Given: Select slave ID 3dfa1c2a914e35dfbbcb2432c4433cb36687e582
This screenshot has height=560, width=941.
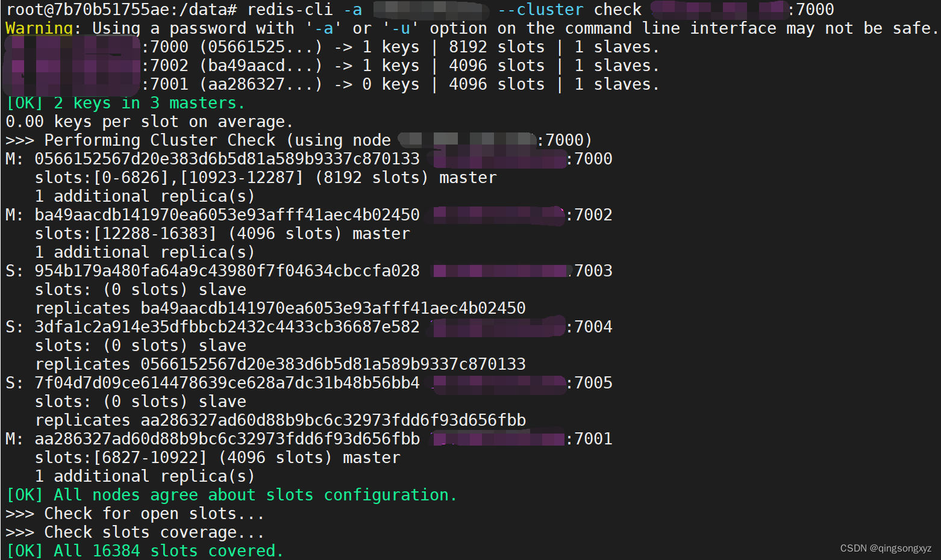Looking at the screenshot, I should tap(227, 327).
